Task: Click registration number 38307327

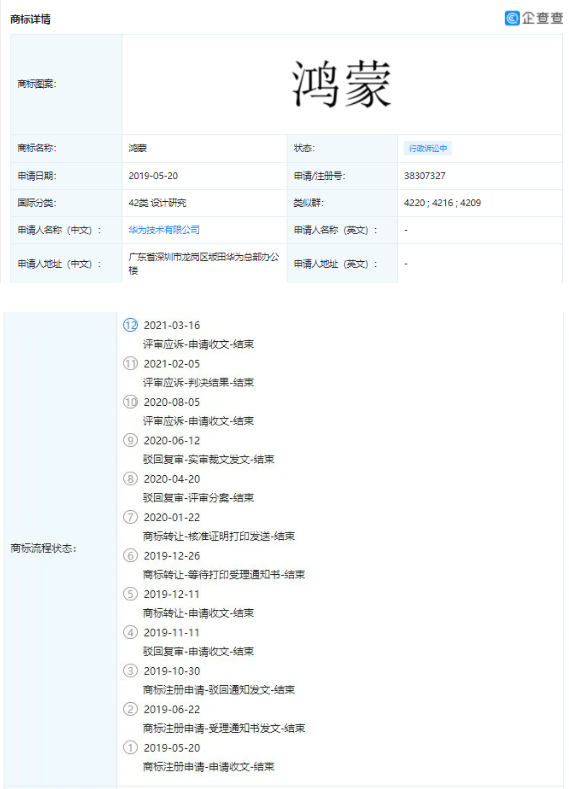Action: tap(425, 176)
